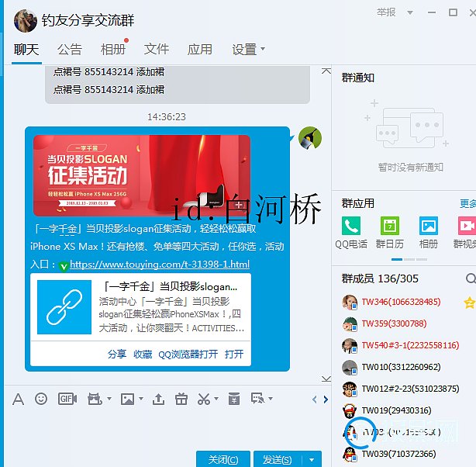Select member TW359(3300788)
This screenshot has height=467, width=476.
tap(394, 323)
